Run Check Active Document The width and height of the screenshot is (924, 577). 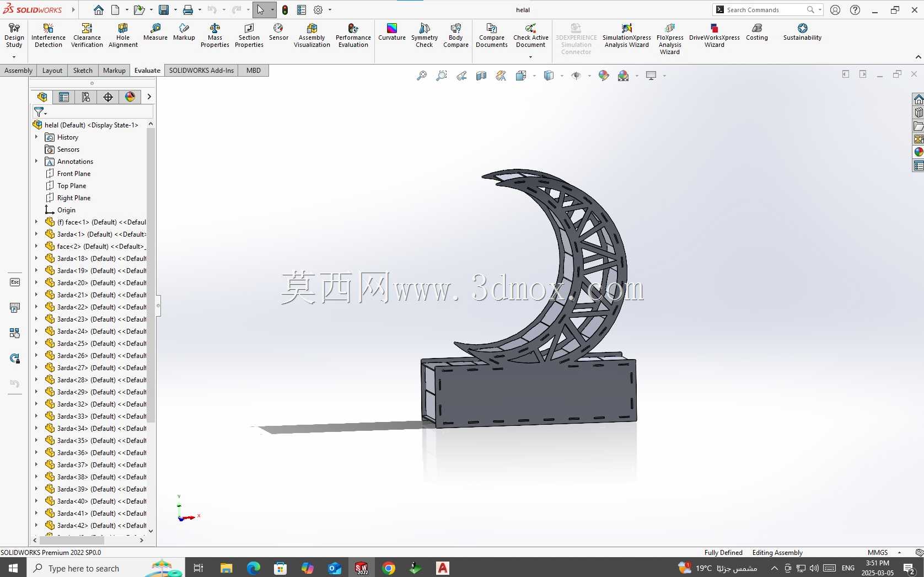[531, 35]
